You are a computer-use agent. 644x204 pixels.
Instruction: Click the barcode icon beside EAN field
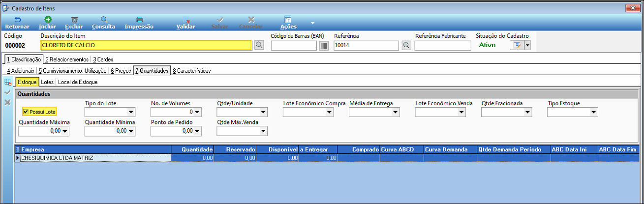click(324, 46)
